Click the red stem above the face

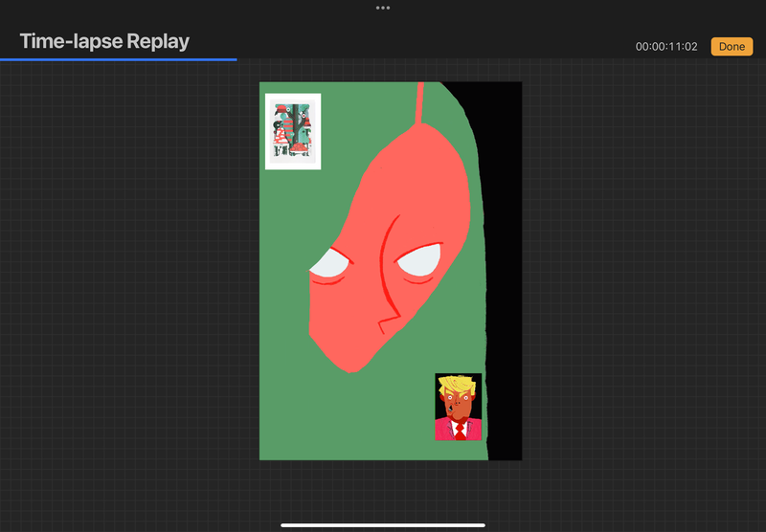coord(419,103)
